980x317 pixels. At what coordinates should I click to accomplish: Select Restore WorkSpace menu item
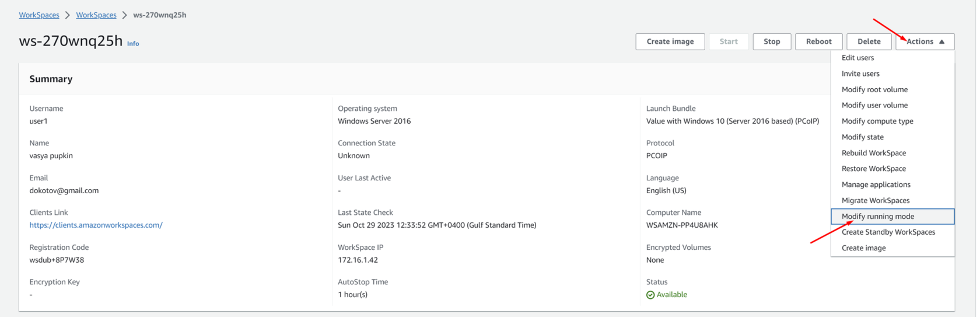[892, 169]
